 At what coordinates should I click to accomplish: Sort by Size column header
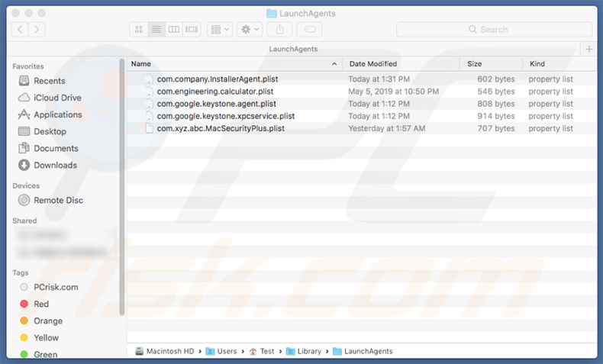474,64
